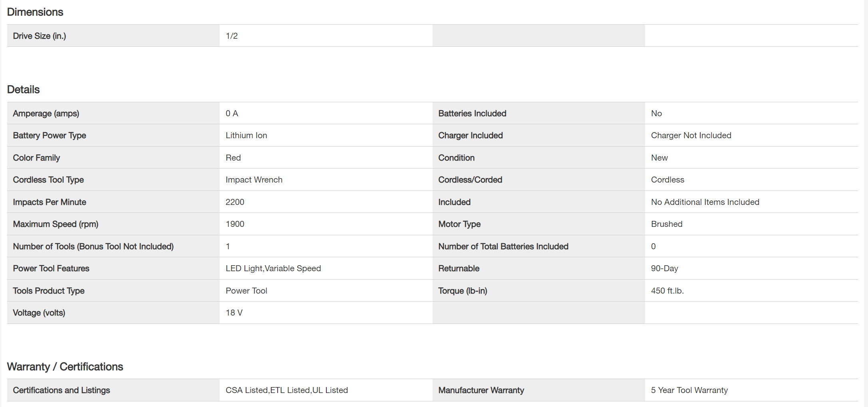
Task: Select the 1/2 drive size value
Action: tap(232, 36)
